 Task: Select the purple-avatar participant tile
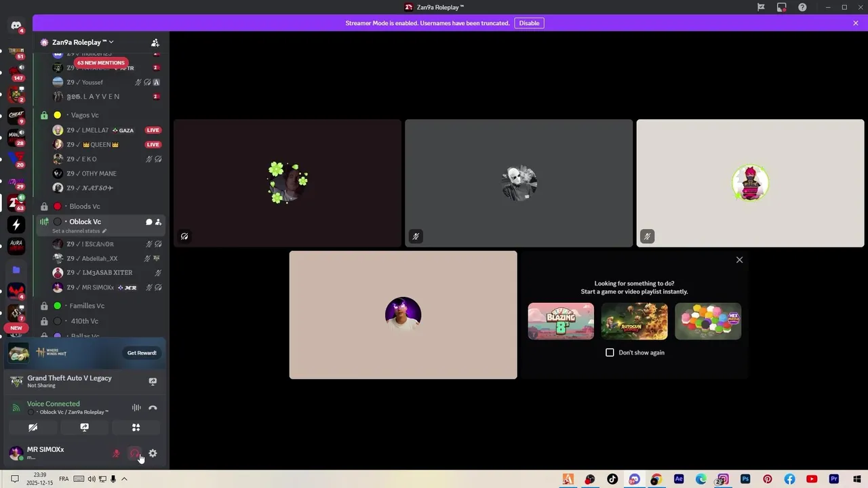pyautogui.click(x=403, y=314)
